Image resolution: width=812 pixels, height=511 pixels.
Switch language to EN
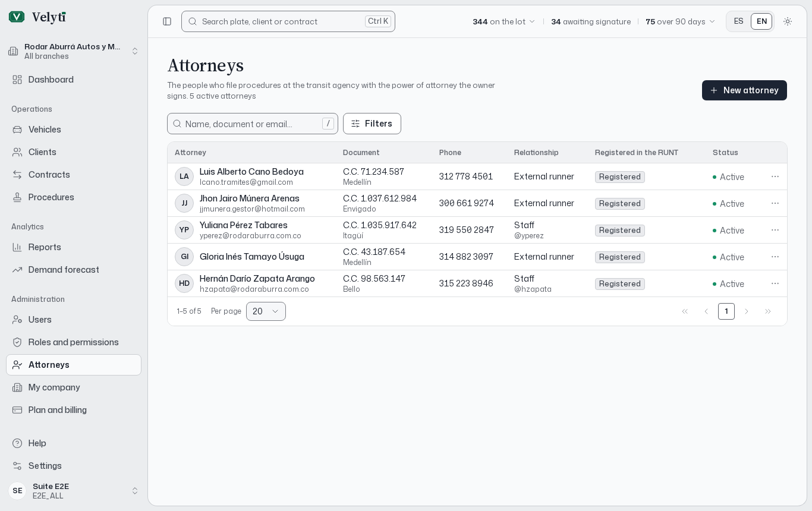pos(761,21)
